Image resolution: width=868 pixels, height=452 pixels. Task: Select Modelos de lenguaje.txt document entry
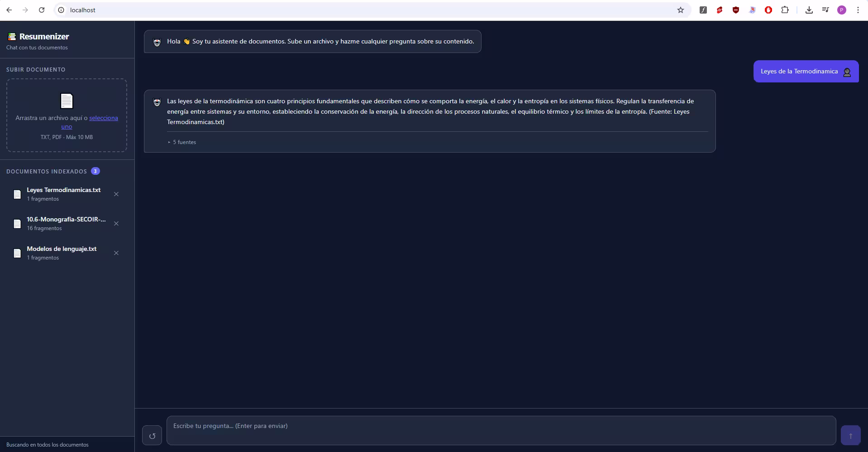coord(62,253)
